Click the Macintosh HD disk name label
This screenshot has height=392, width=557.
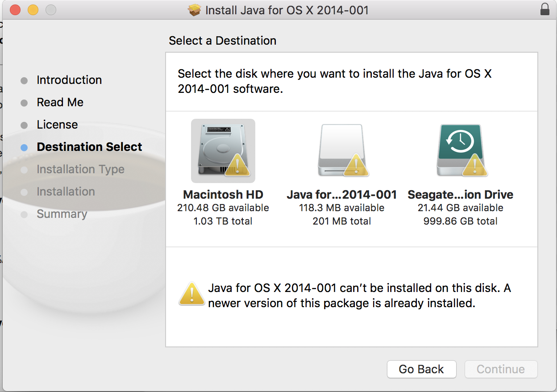click(223, 195)
